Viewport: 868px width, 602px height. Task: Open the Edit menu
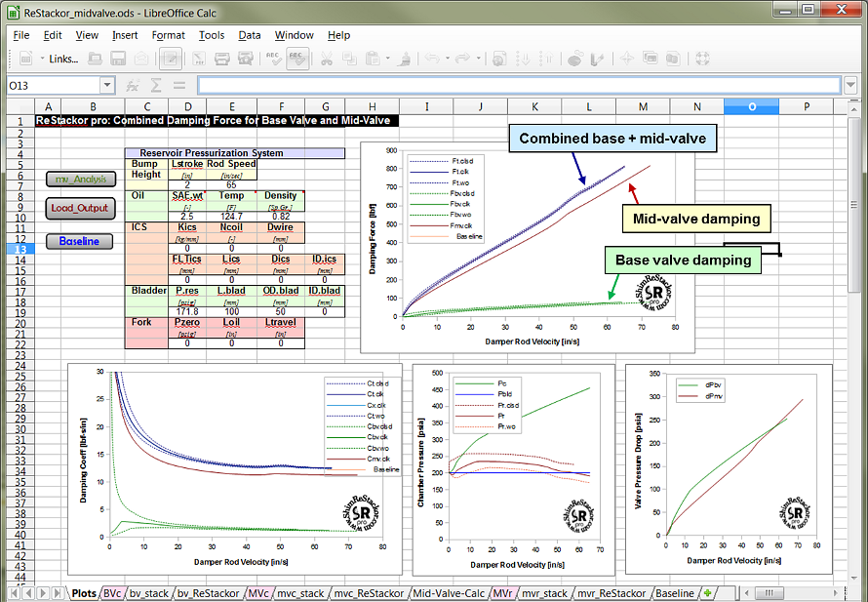(53, 35)
